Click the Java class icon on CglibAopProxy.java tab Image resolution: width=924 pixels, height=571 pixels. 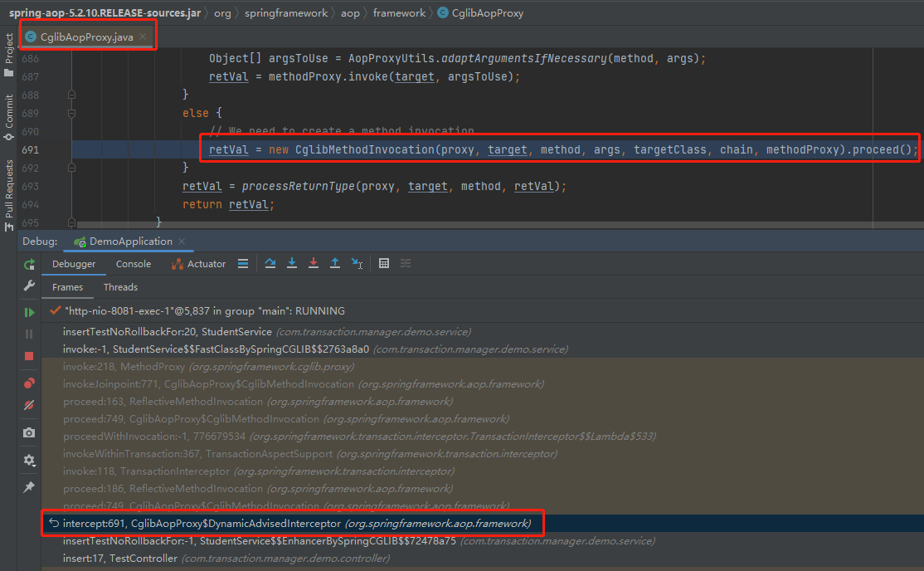click(x=31, y=37)
